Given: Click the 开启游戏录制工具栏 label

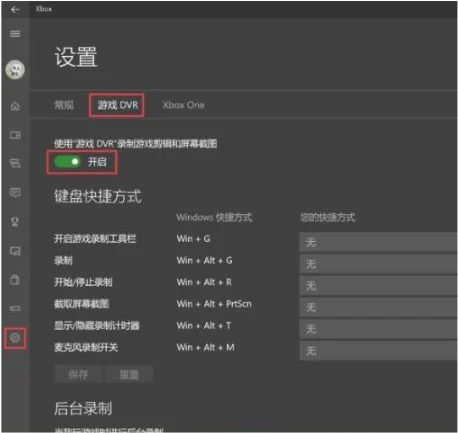Looking at the screenshot, I should click(95, 239).
